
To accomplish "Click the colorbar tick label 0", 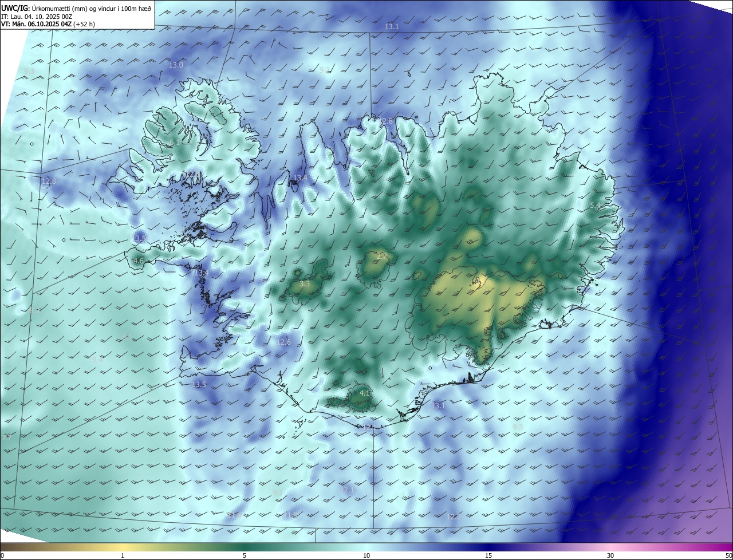I will tap(2, 555).
